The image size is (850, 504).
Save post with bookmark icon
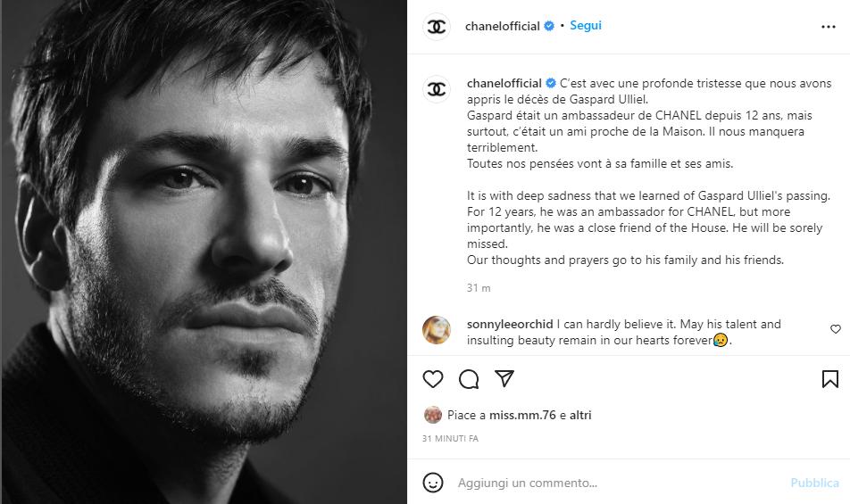[830, 379]
